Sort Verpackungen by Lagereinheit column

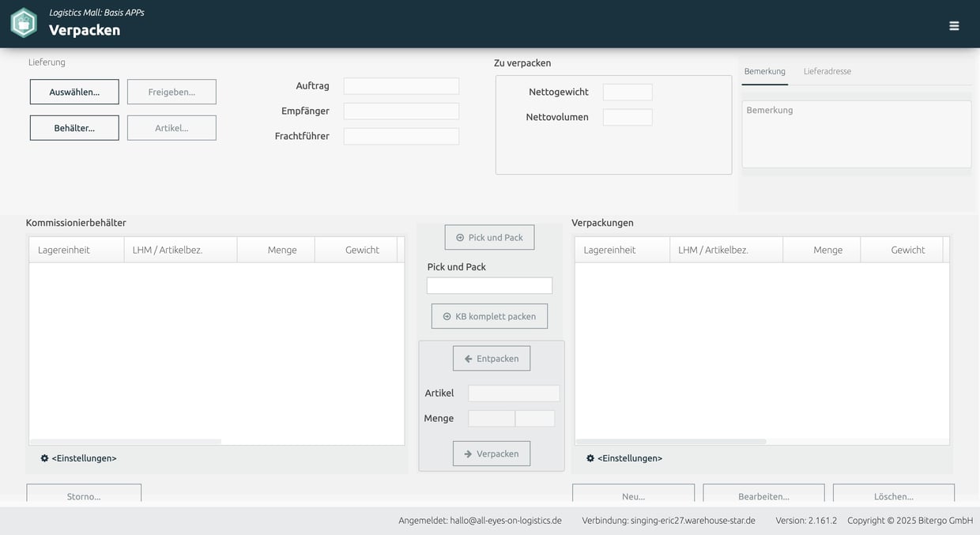[x=623, y=250]
